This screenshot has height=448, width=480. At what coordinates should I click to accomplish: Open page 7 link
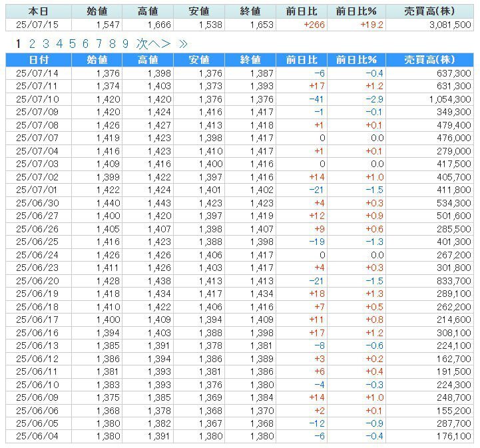pos(99,44)
